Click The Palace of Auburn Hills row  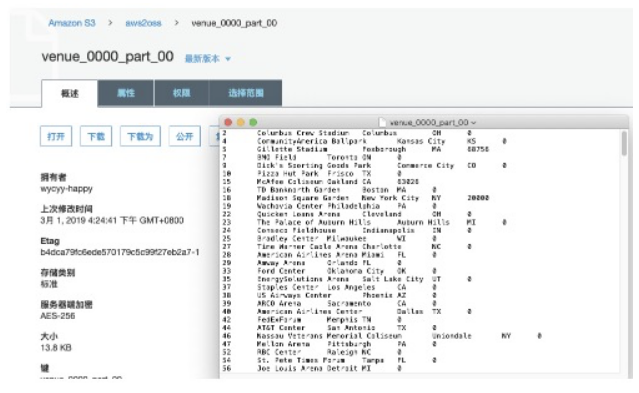click(364, 223)
